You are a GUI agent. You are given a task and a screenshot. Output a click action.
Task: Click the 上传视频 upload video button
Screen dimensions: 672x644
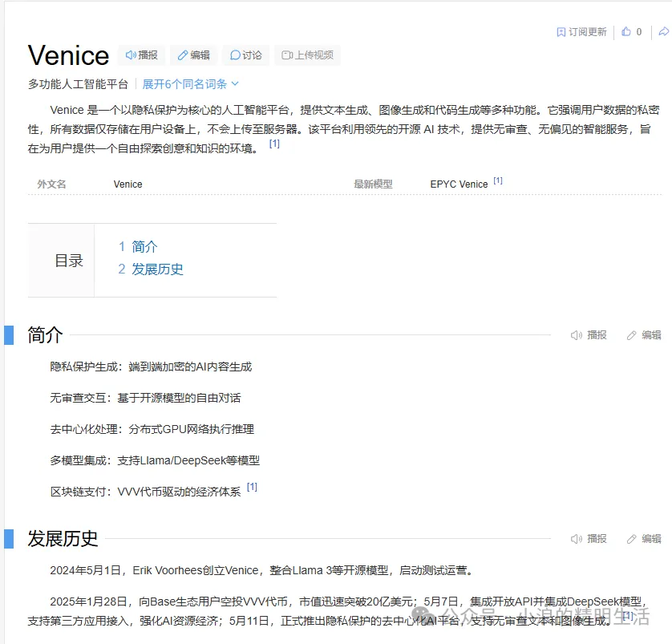307,55
